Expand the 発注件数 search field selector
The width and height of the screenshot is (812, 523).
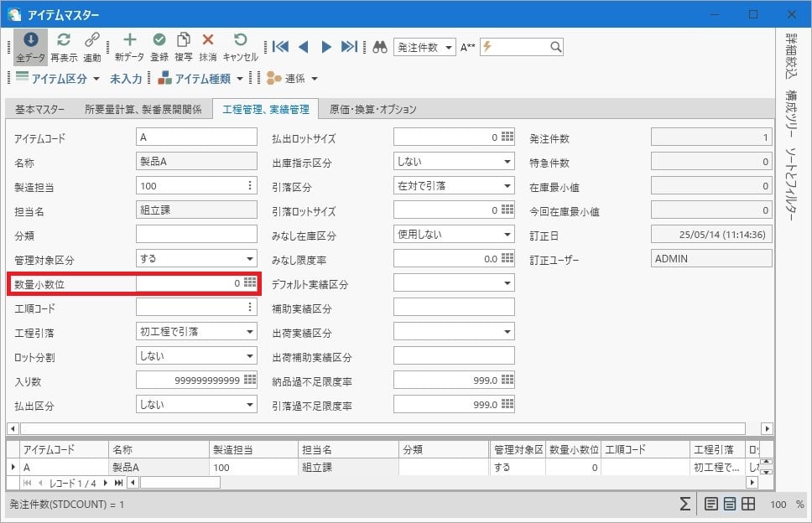(x=449, y=48)
